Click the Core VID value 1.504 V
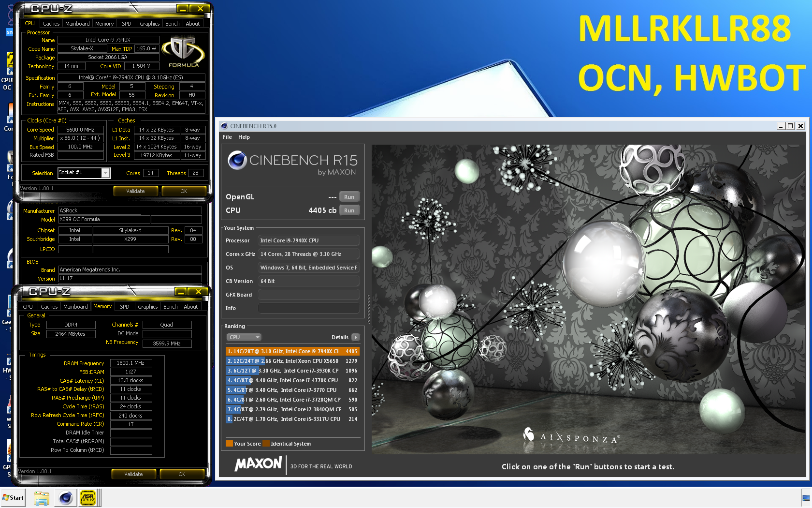 [x=141, y=66]
